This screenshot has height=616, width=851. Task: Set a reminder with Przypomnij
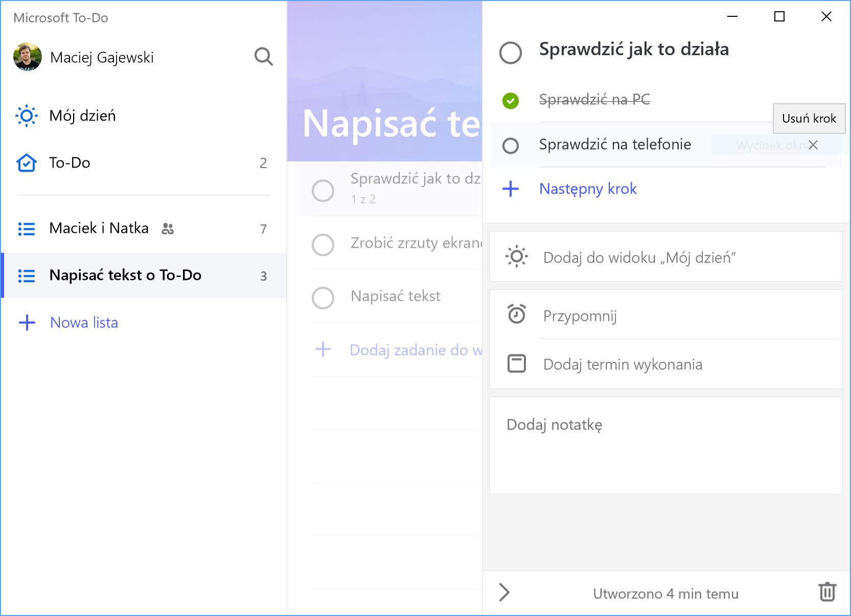pyautogui.click(x=665, y=315)
